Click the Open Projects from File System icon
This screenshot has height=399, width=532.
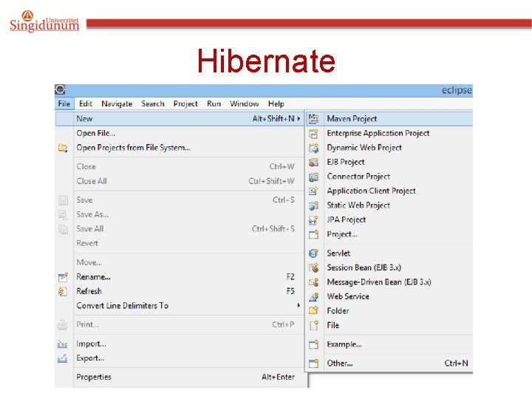coord(63,148)
